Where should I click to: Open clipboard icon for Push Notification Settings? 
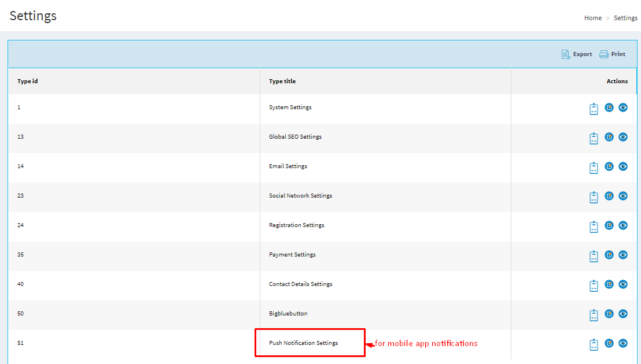(x=594, y=344)
